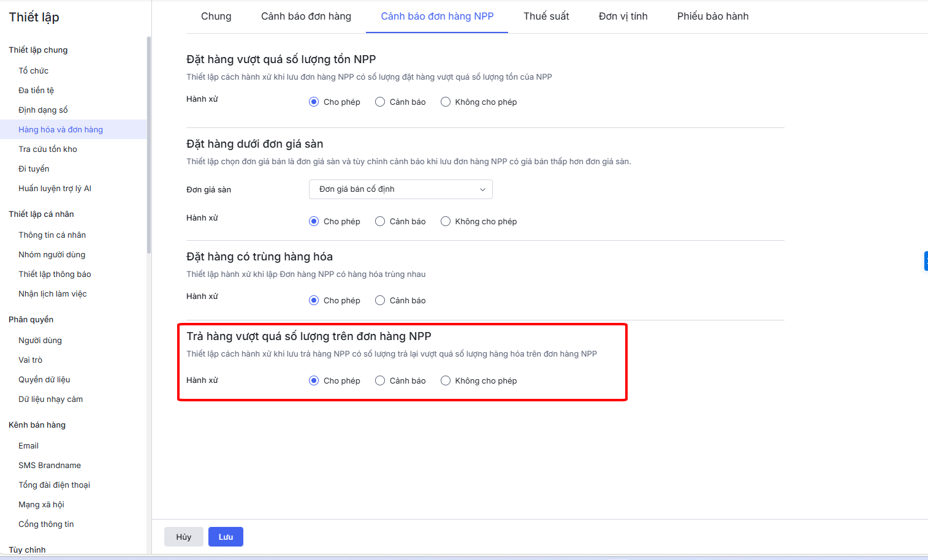The width and height of the screenshot is (928, 560).
Task: Go to Tra cứu tồn kho
Action: [x=48, y=149]
